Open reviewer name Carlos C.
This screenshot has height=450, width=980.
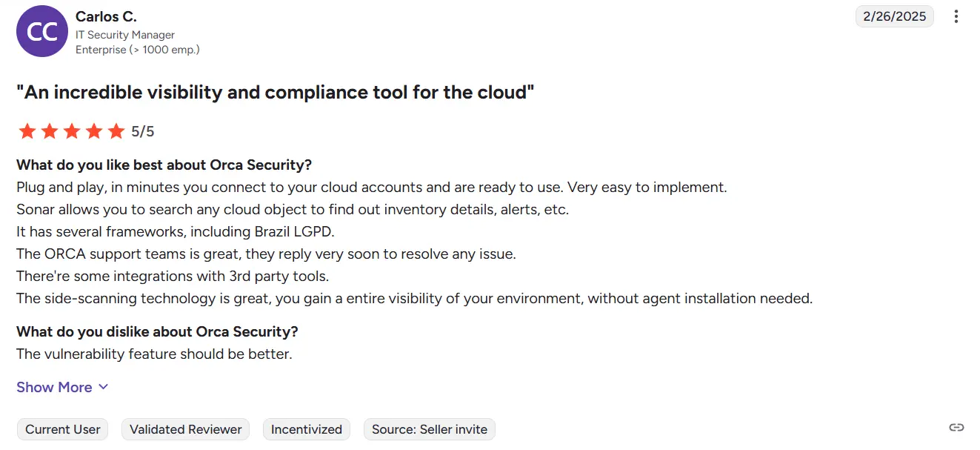[106, 16]
